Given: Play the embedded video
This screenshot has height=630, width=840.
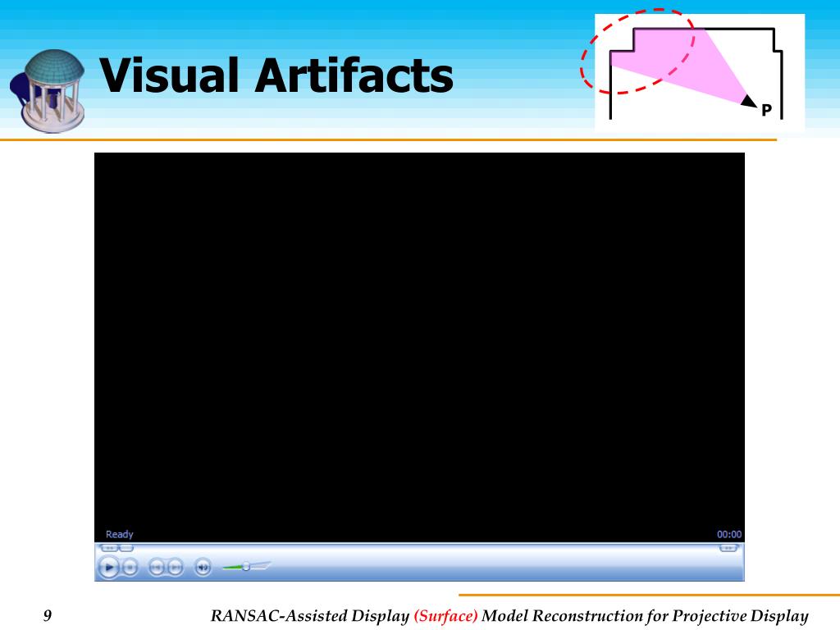Looking at the screenshot, I should click(x=109, y=567).
